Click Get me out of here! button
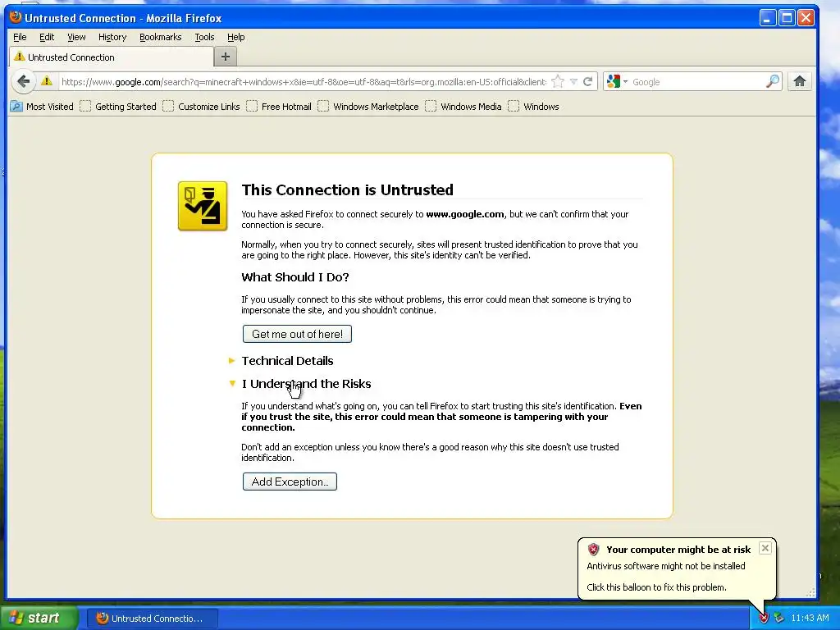This screenshot has height=630, width=840. pyautogui.click(x=297, y=334)
